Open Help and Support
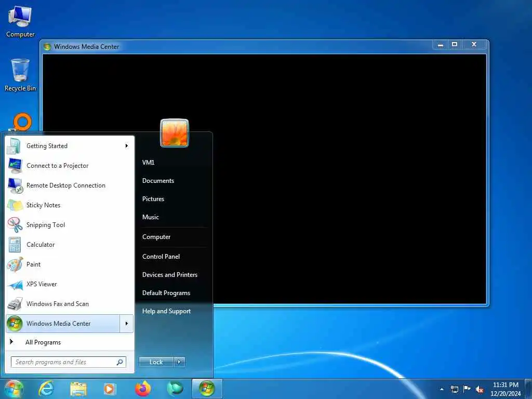 point(167,311)
